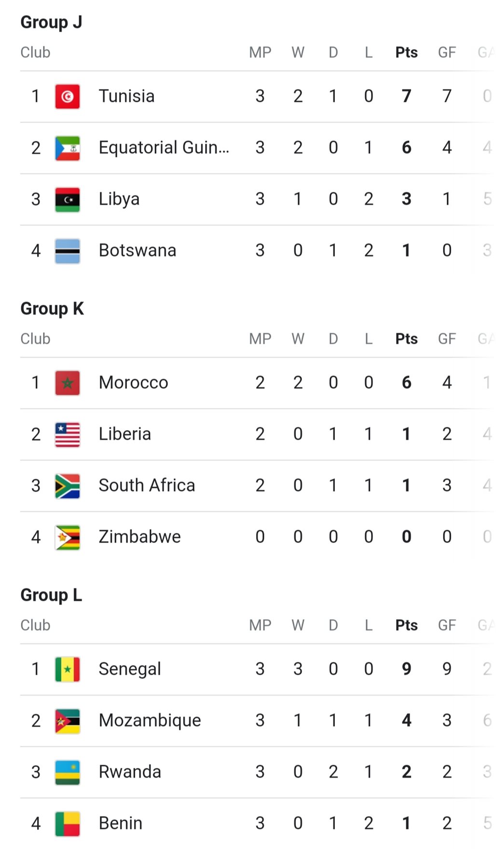Open the Tunisia team name link
This screenshot has height=868, width=496.
click(126, 96)
